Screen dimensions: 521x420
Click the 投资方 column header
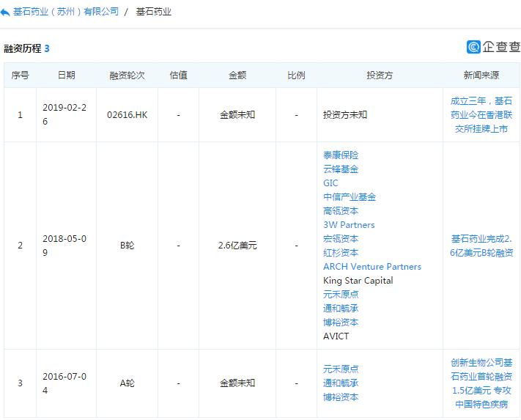(x=380, y=75)
